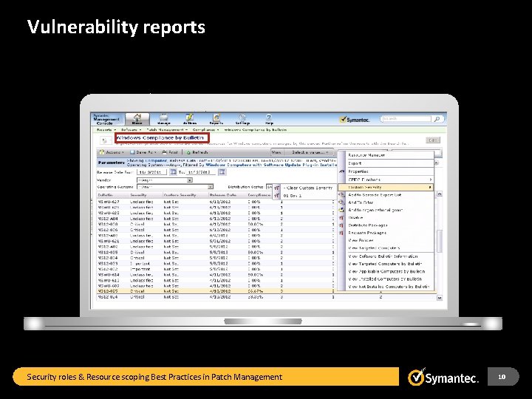Choose Clear Custom Severity option

pyautogui.click(x=307, y=188)
